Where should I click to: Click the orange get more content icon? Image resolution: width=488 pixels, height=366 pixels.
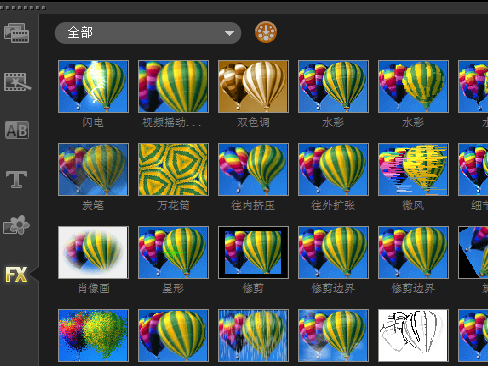coord(266,32)
